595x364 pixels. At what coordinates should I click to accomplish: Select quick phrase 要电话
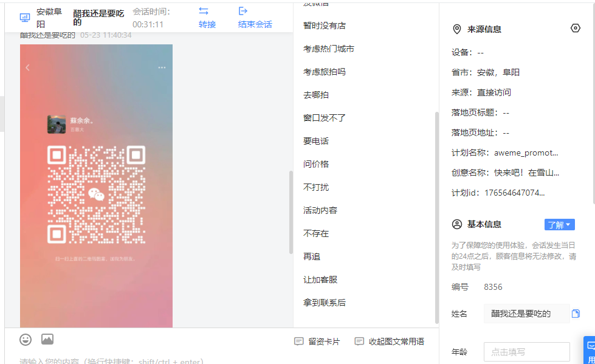[x=315, y=141]
